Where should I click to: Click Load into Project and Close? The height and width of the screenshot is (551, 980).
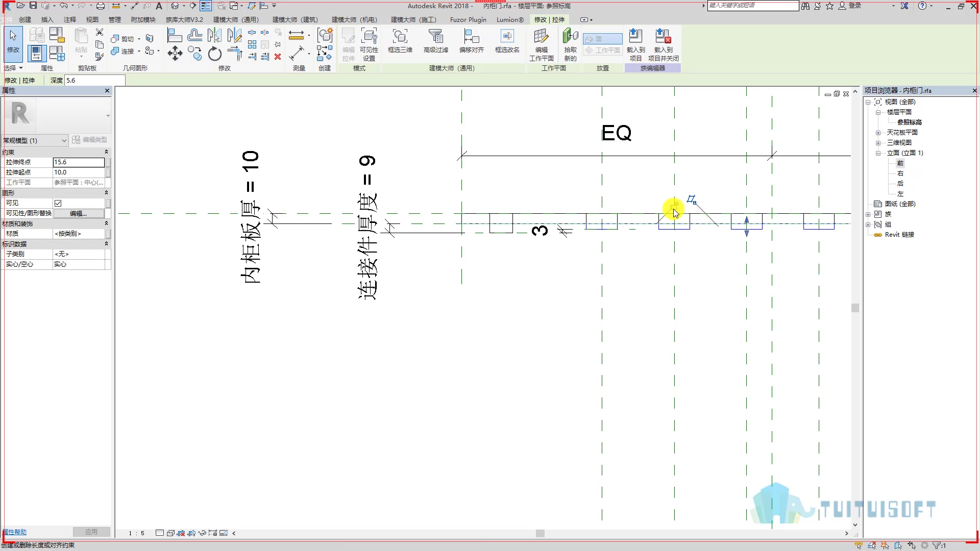tap(664, 44)
